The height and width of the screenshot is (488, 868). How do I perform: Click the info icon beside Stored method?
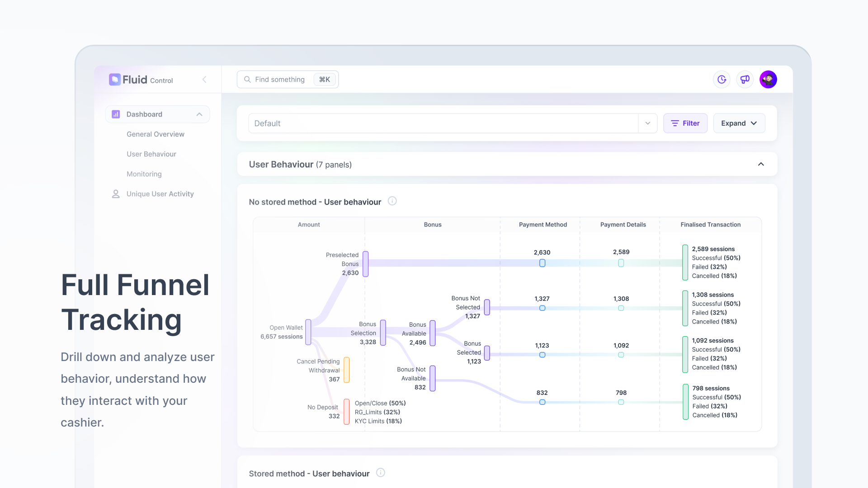381,473
